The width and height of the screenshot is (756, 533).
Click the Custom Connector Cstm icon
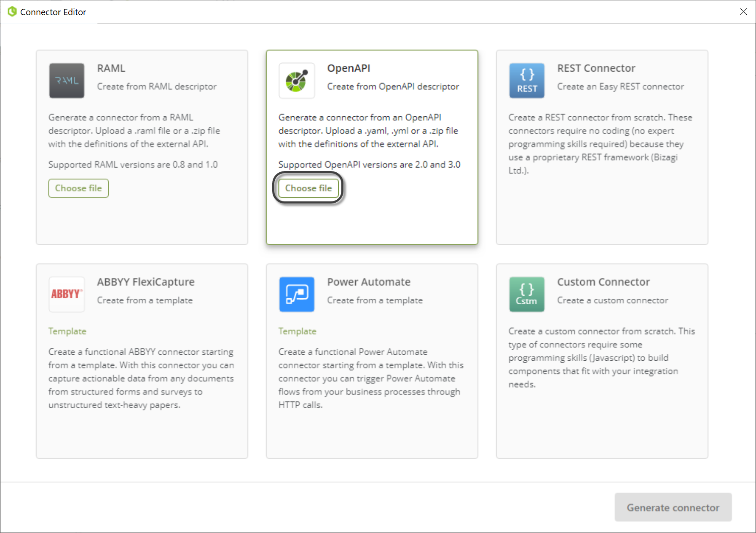tap(527, 294)
